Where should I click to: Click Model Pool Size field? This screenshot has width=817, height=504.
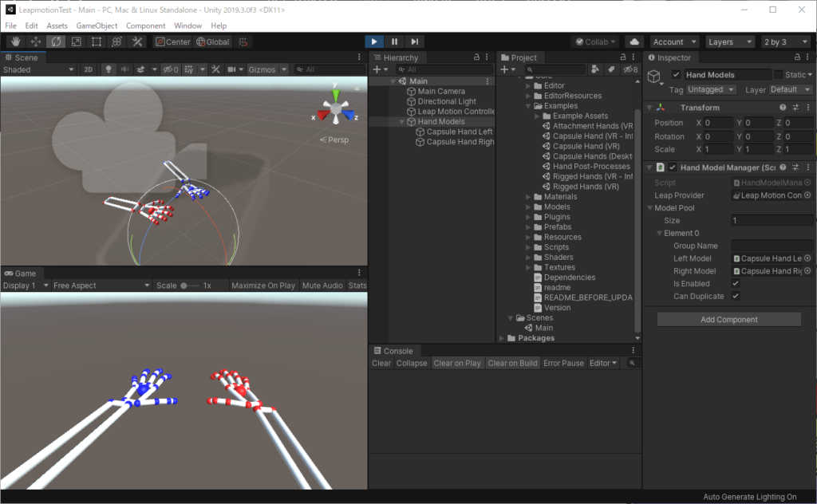click(772, 220)
